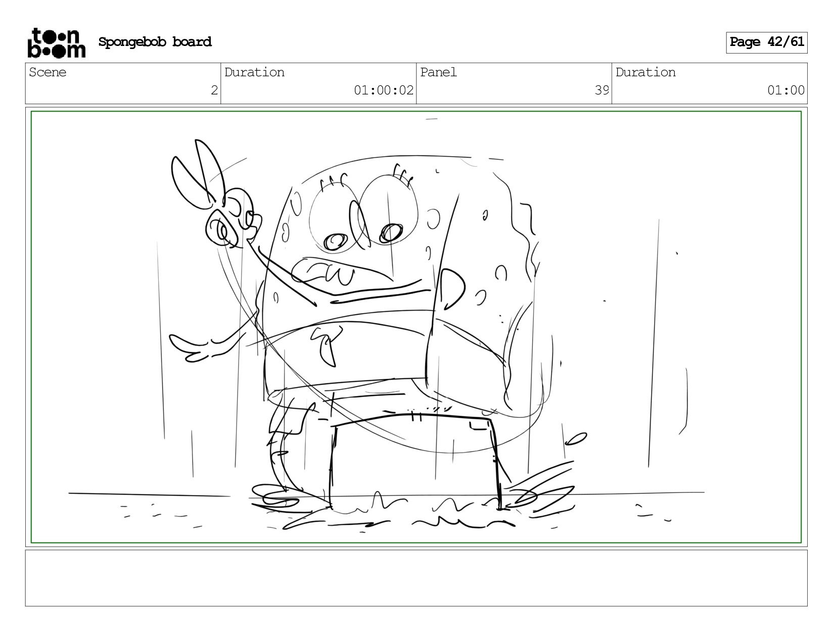This screenshot has width=834, height=644.
Task: Click the scene number value '2'
Action: coord(214,90)
